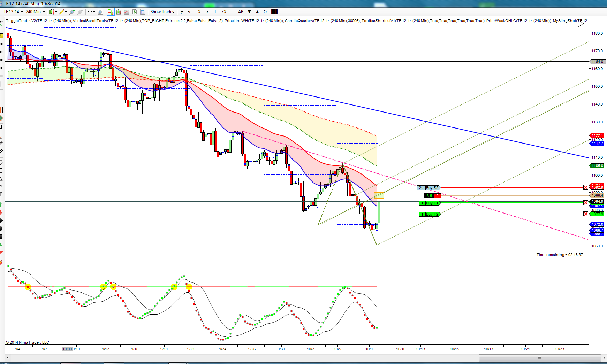Select the red triangle down marker tool
The height and width of the screenshot is (364, 607).
click(x=1, y=253)
